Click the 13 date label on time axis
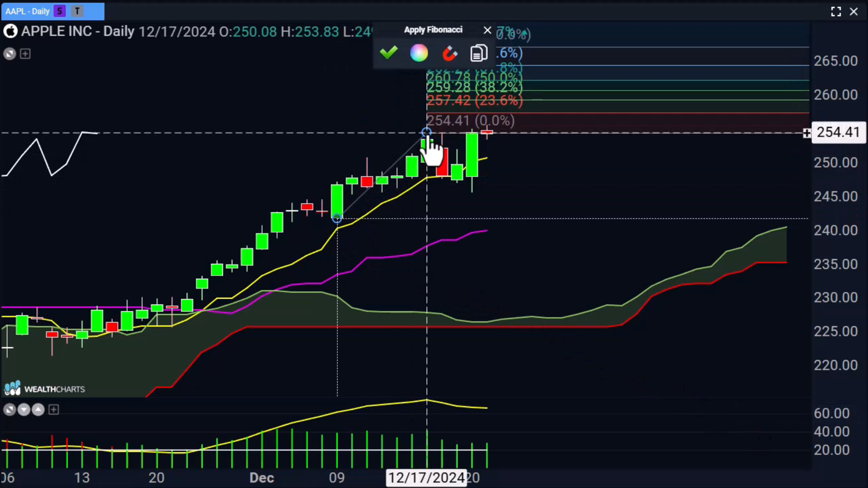This screenshot has height=488, width=868. [82, 478]
